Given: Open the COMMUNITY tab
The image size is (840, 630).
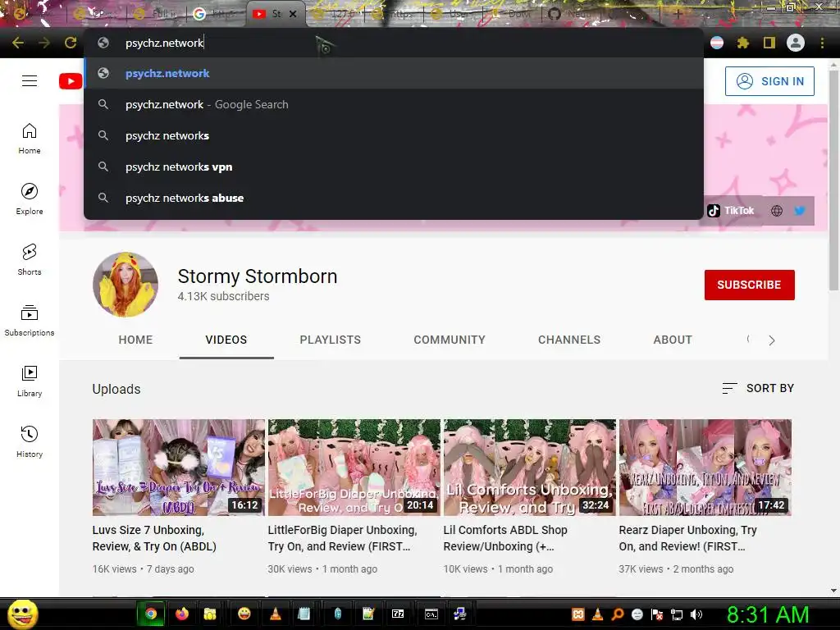Looking at the screenshot, I should [x=450, y=340].
